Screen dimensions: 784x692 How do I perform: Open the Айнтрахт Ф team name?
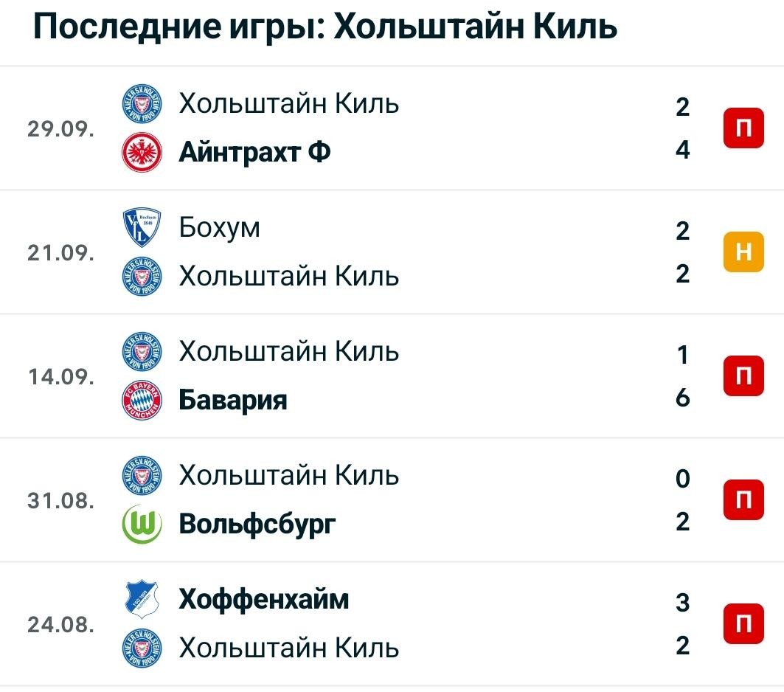(x=254, y=152)
